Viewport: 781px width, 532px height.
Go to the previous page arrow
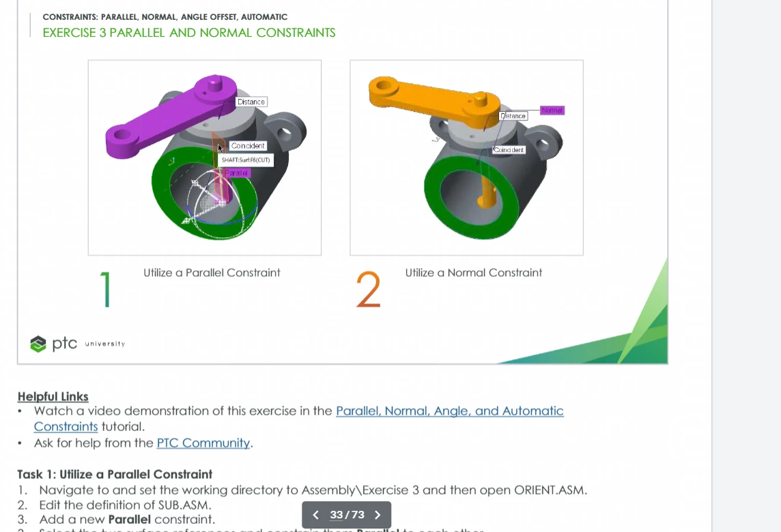(x=315, y=515)
